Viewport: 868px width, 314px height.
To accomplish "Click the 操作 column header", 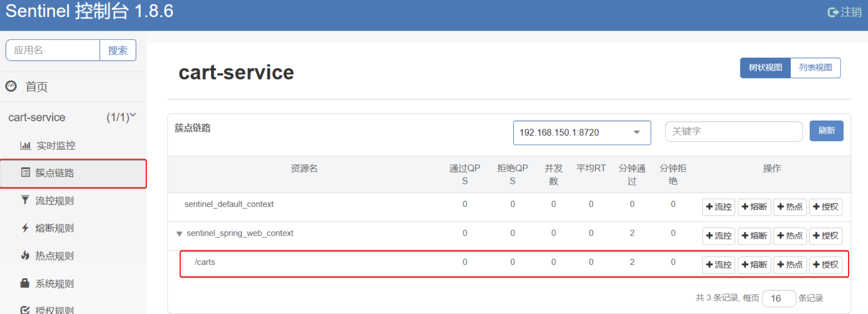I will point(772,168).
